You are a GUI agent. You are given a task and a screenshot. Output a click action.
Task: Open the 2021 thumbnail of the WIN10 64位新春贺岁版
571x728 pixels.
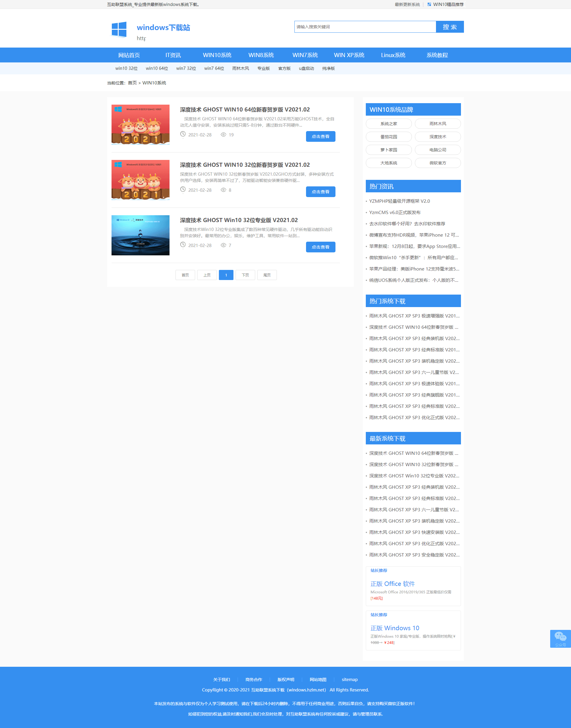point(140,125)
